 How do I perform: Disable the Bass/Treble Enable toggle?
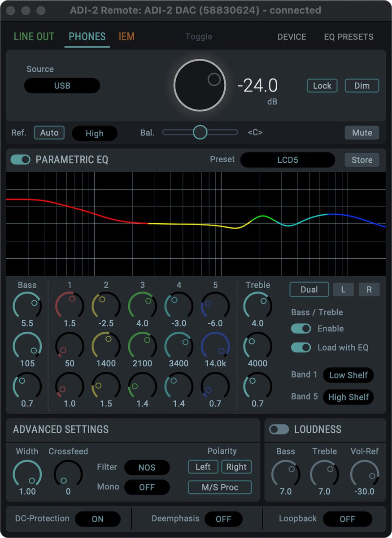pos(301,329)
